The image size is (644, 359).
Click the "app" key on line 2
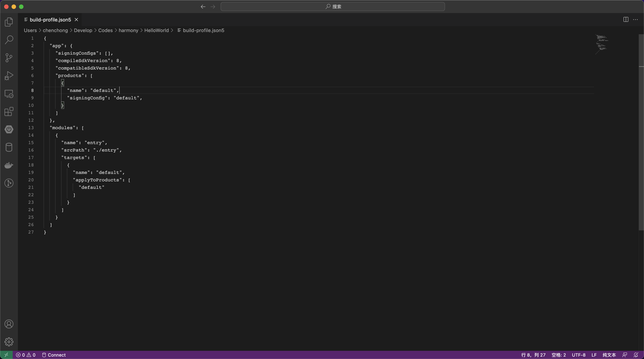pos(57,46)
